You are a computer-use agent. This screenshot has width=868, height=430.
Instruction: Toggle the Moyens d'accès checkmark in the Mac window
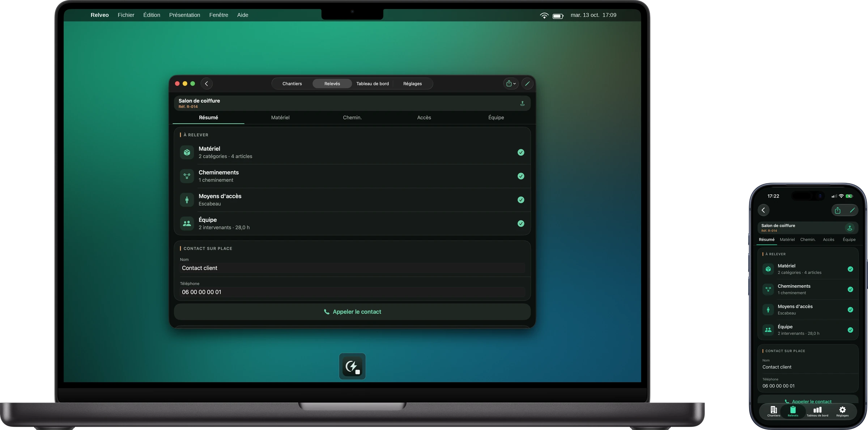point(521,200)
